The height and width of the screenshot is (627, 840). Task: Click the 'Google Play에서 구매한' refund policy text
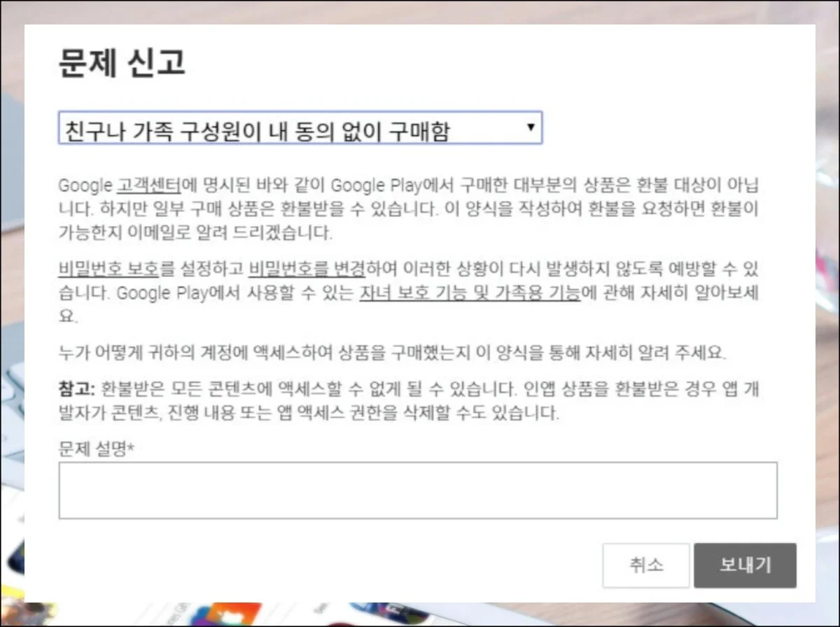[x=392, y=186]
